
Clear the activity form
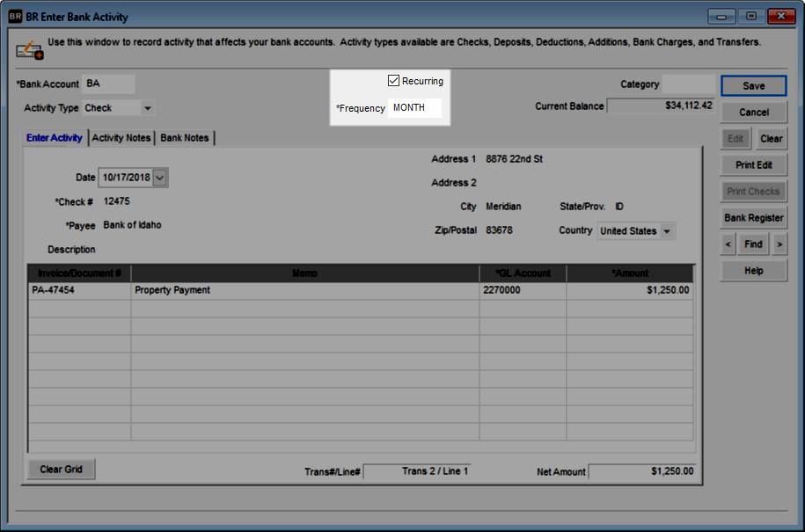click(772, 138)
